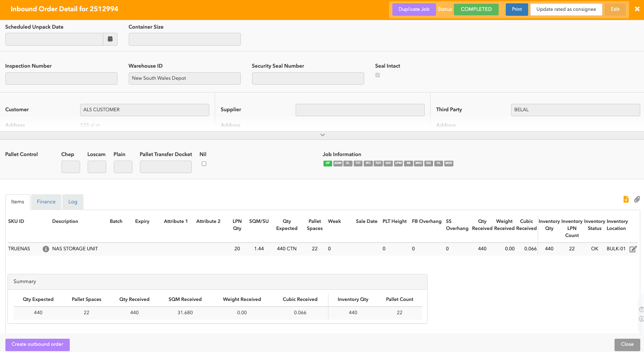The height and width of the screenshot is (352, 644).
Task: Click the Batch column header
Action: point(116,222)
